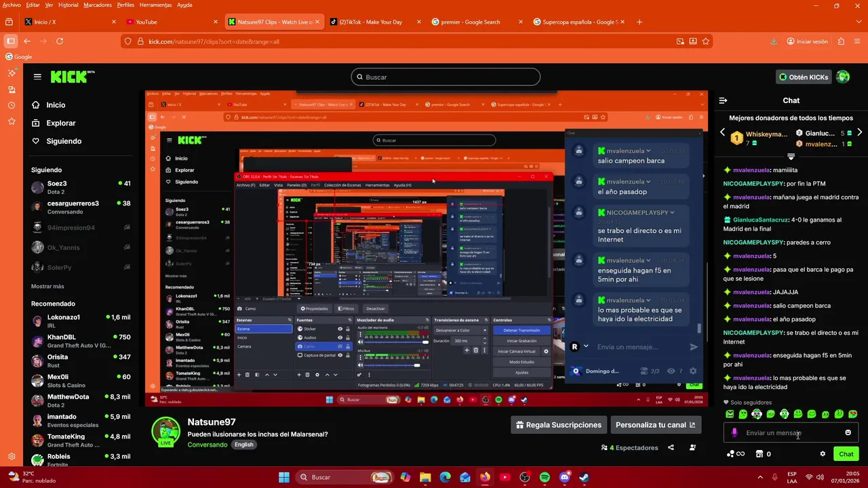This screenshot has width=868, height=488.
Task: Open browser extensions puzzle icon
Action: pyautogui.click(x=842, y=41)
